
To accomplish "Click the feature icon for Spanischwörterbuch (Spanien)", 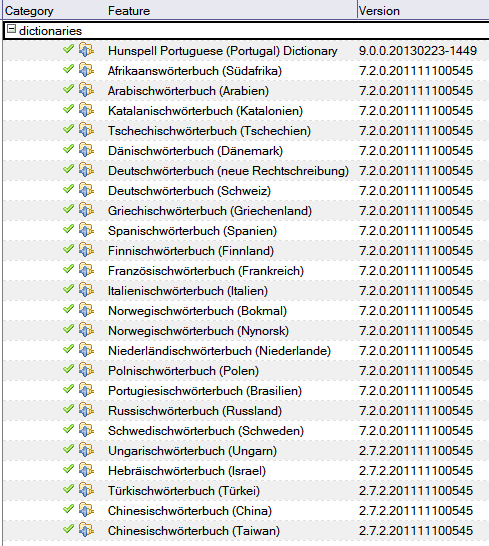I will tap(86, 230).
